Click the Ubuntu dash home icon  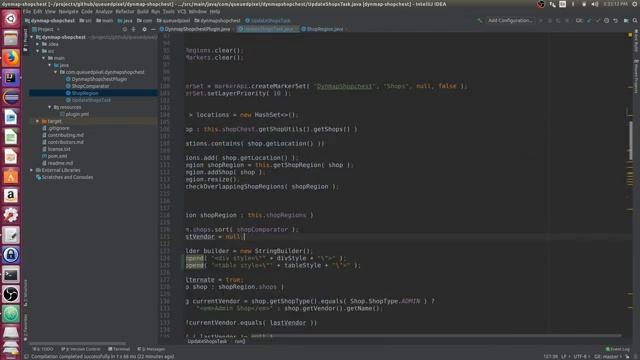point(11,18)
